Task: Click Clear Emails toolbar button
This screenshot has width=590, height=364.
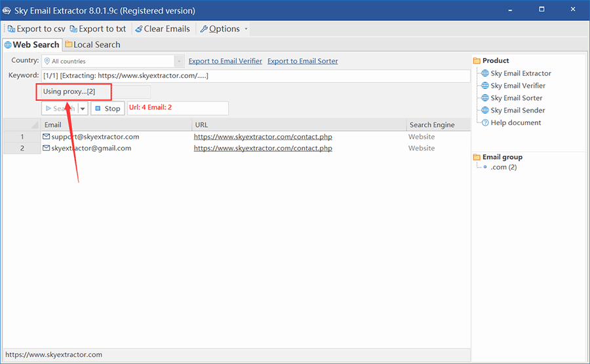Action: [163, 29]
